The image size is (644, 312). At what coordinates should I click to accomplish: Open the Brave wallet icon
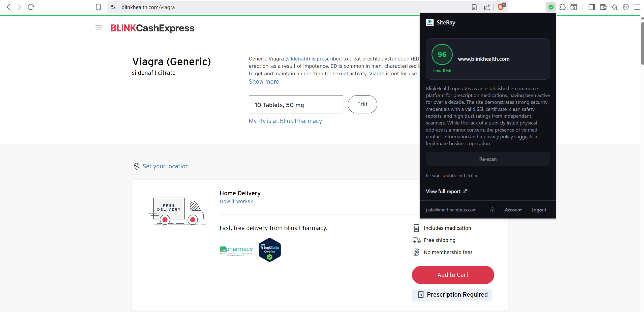(x=603, y=7)
